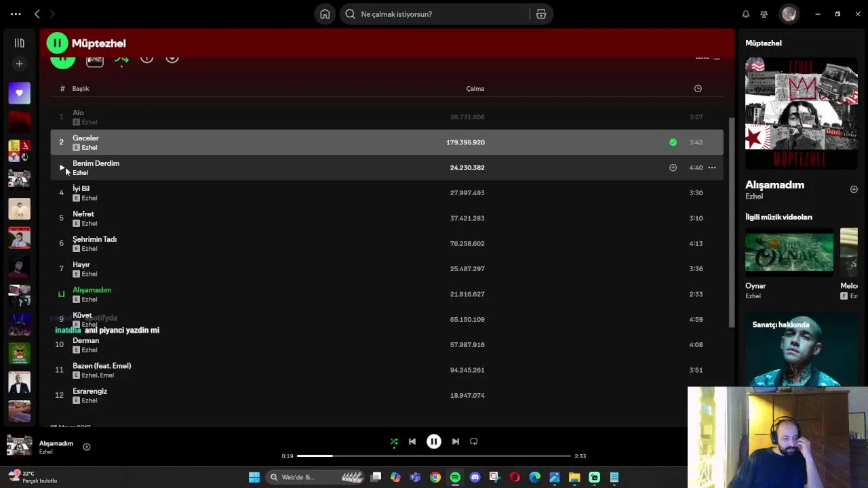The image size is (868, 488).
Task: Click the playing Alışamadım track title
Action: (x=92, y=290)
